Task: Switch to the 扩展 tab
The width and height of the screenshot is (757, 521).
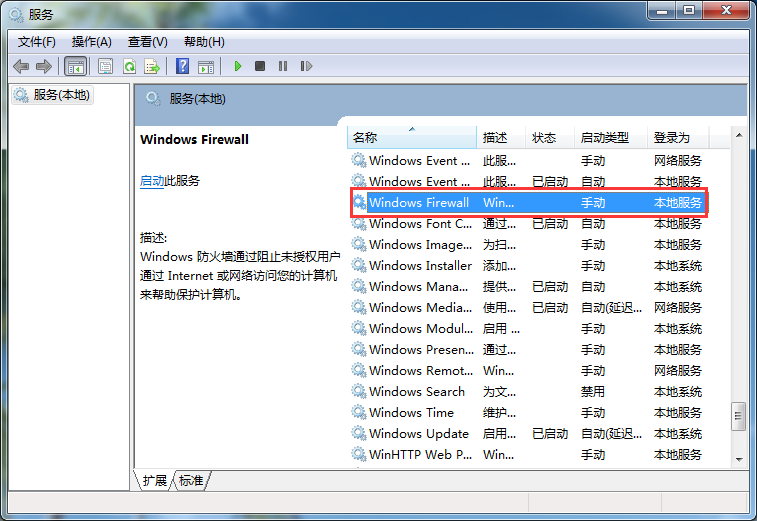Action: 154,480
